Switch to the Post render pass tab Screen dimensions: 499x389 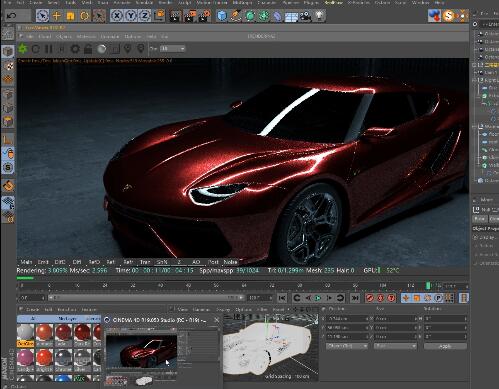coord(213,262)
